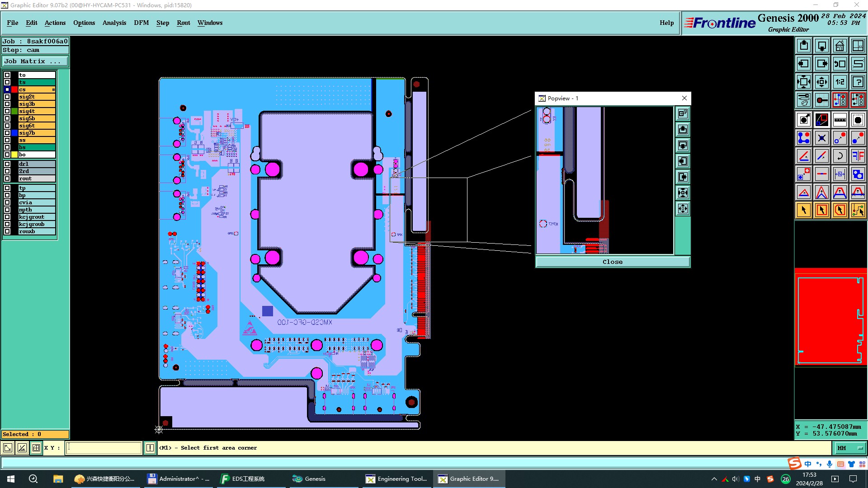Toggle checkbox for sig2t layer

click(x=7, y=97)
